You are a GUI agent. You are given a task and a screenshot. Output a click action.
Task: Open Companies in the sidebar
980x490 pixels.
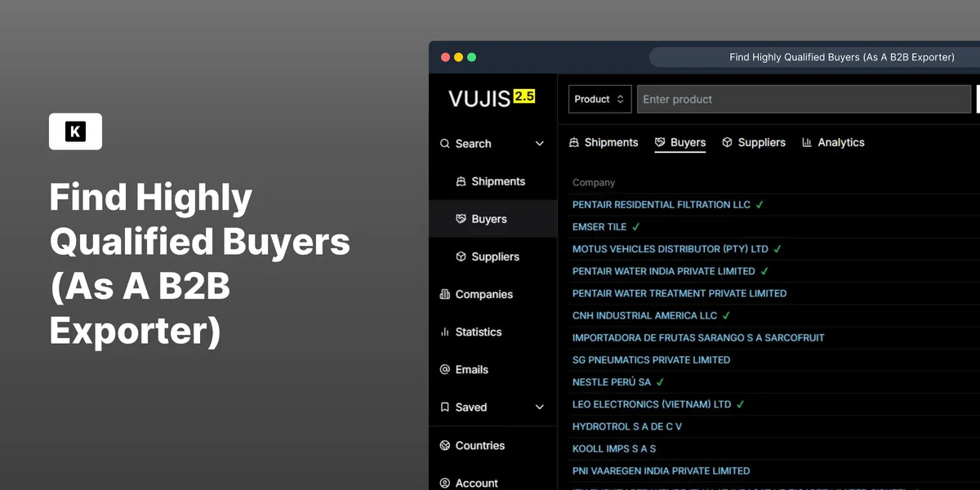[483, 294]
